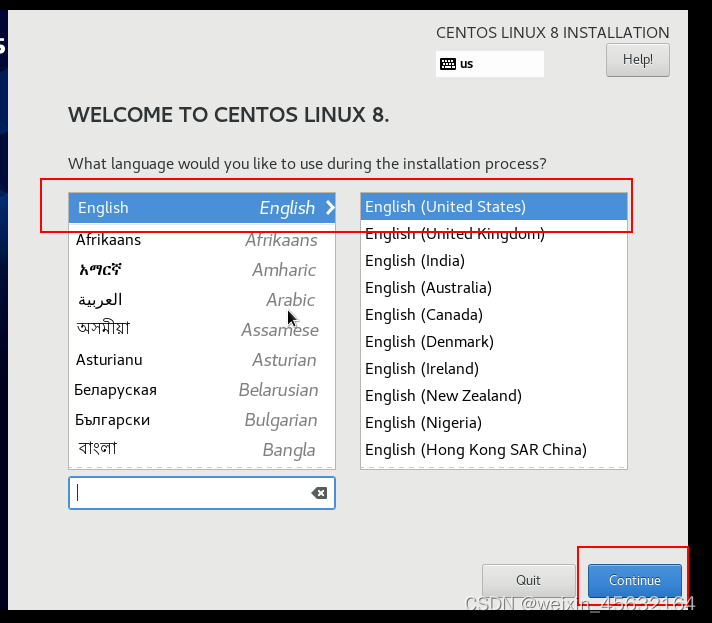
Task: Select the Bangla language row
Action: click(x=202, y=450)
